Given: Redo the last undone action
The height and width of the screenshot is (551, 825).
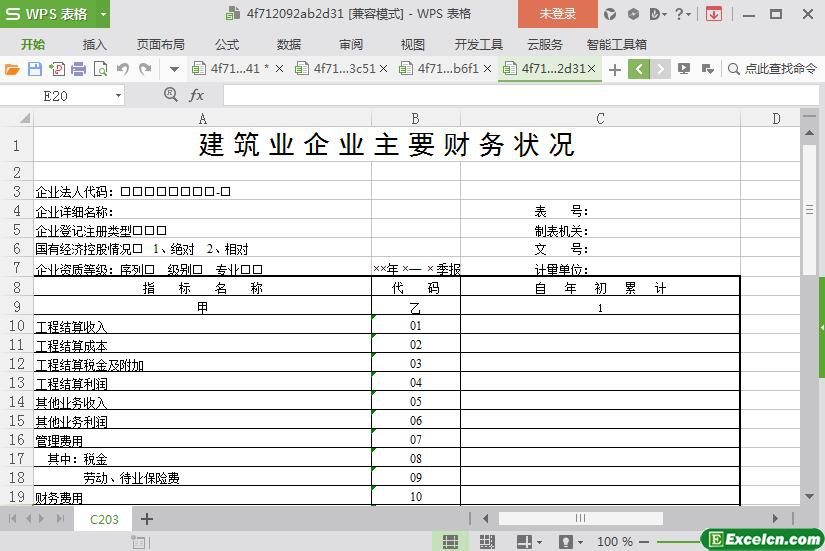Looking at the screenshot, I should (x=145, y=69).
